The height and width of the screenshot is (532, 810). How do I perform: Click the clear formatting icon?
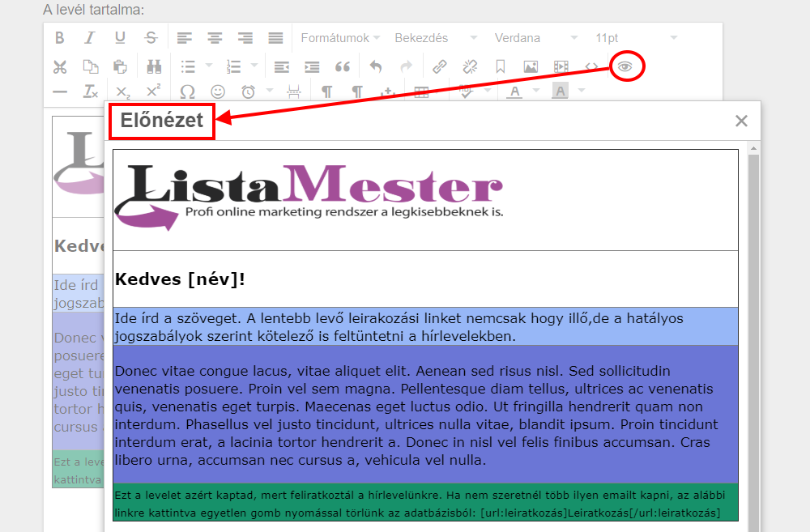point(91,92)
